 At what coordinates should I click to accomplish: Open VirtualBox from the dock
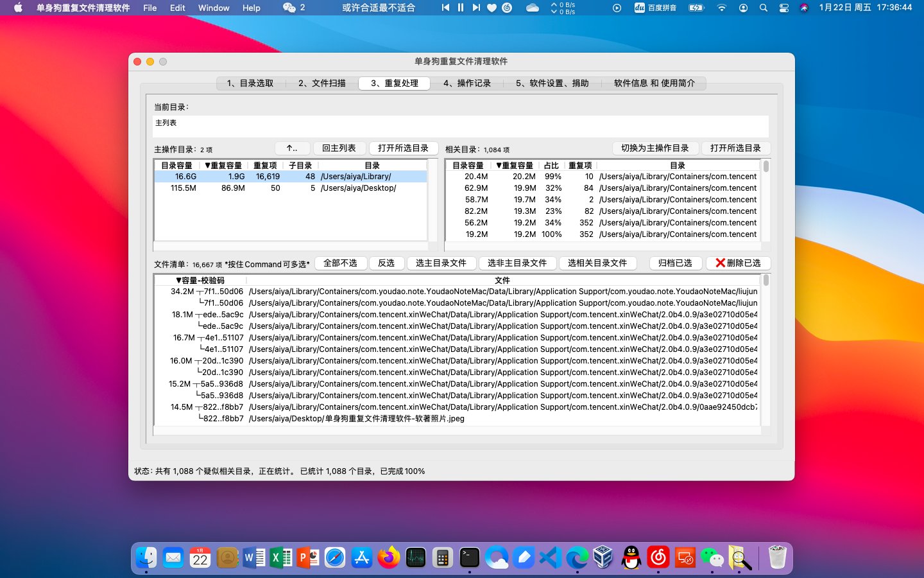(x=603, y=557)
